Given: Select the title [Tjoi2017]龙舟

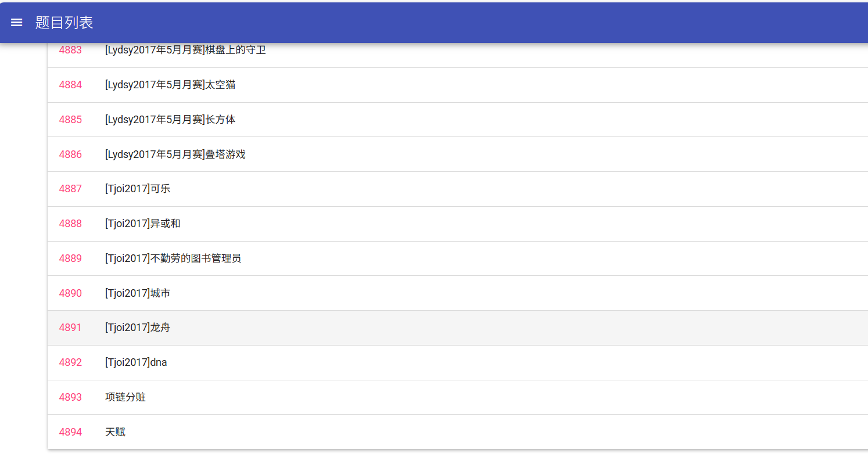Looking at the screenshot, I should pyautogui.click(x=138, y=328).
